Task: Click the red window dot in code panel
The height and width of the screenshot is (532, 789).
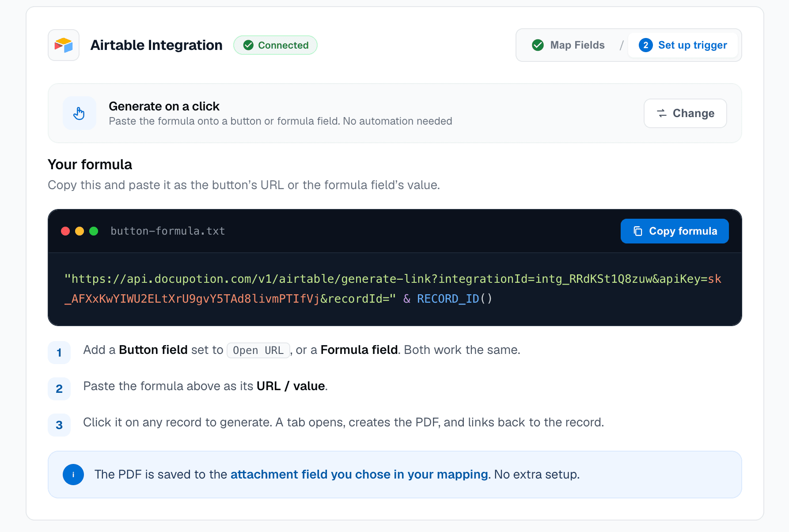Action: tap(65, 231)
